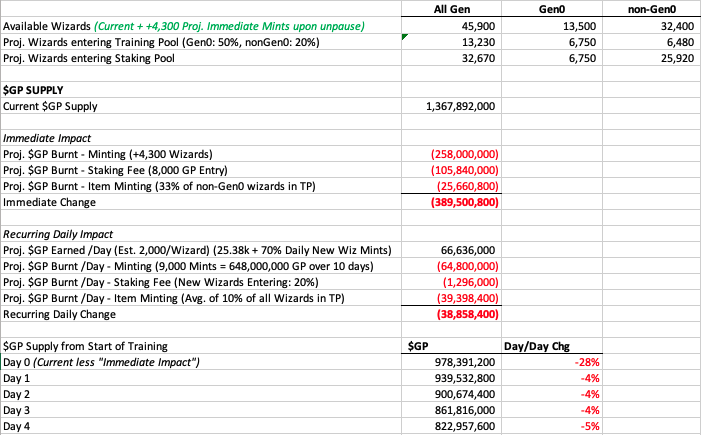Select the cell with value 861,816,000
Viewport: 701px width, 435px height.
(x=452, y=410)
